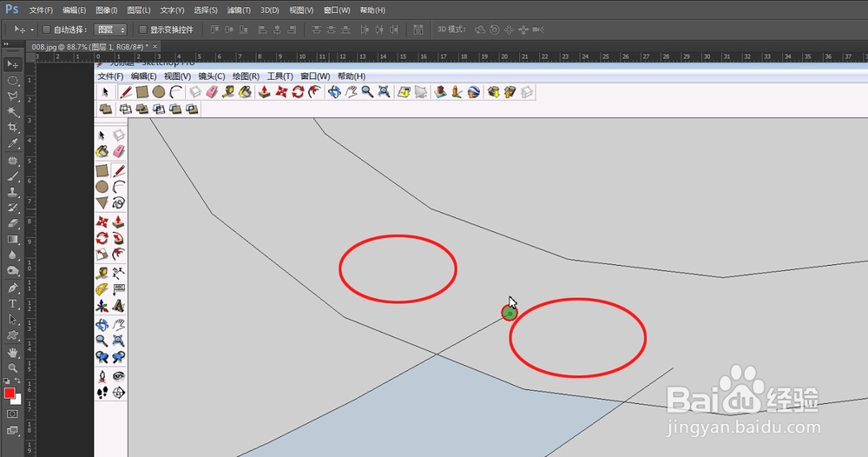The height and width of the screenshot is (457, 868).
Task: Select SketchUp Axes tool
Action: click(x=102, y=306)
